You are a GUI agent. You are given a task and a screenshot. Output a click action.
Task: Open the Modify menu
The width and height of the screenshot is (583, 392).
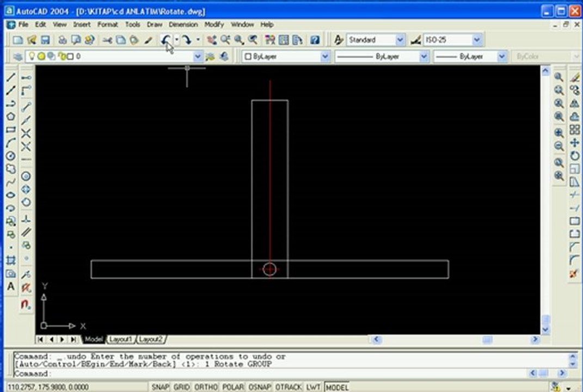pos(214,24)
